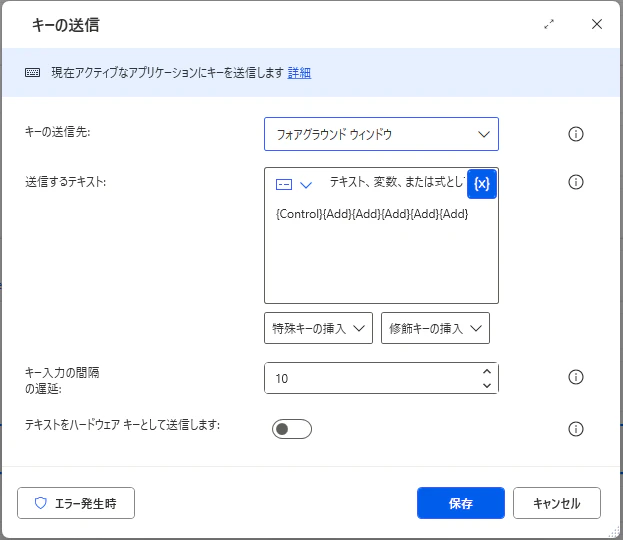Click the キー入力の間隔の遅延 label

click(x=62, y=380)
